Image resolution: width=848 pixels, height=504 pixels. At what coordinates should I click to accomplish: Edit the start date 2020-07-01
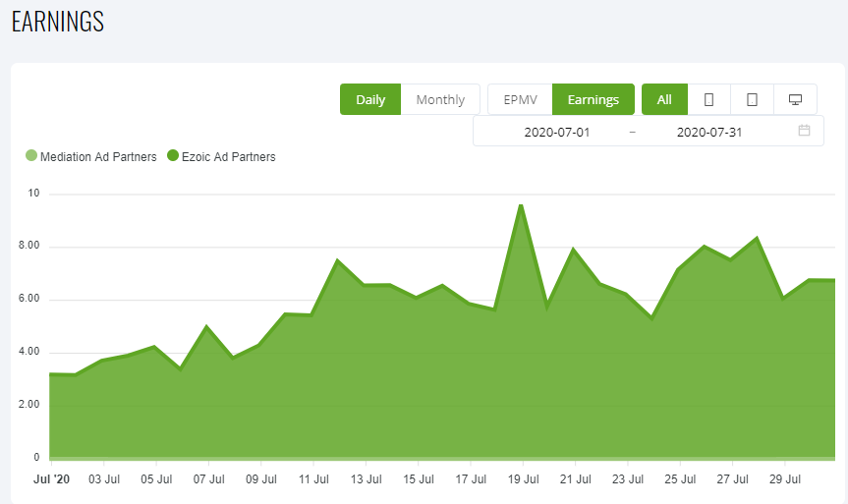coord(557,132)
